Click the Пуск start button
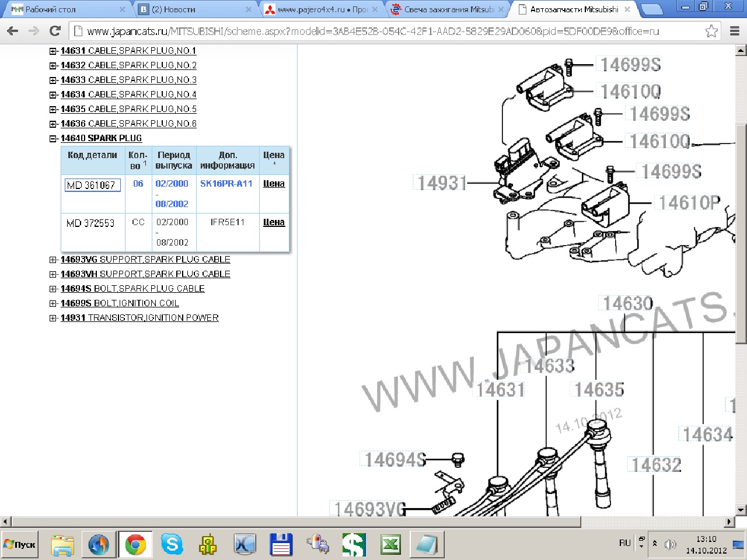 (20, 545)
